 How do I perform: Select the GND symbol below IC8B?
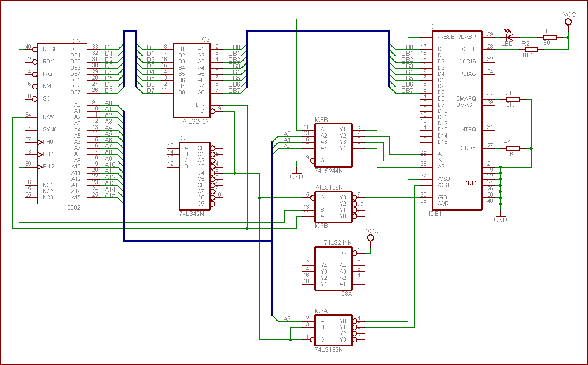[x=296, y=174]
